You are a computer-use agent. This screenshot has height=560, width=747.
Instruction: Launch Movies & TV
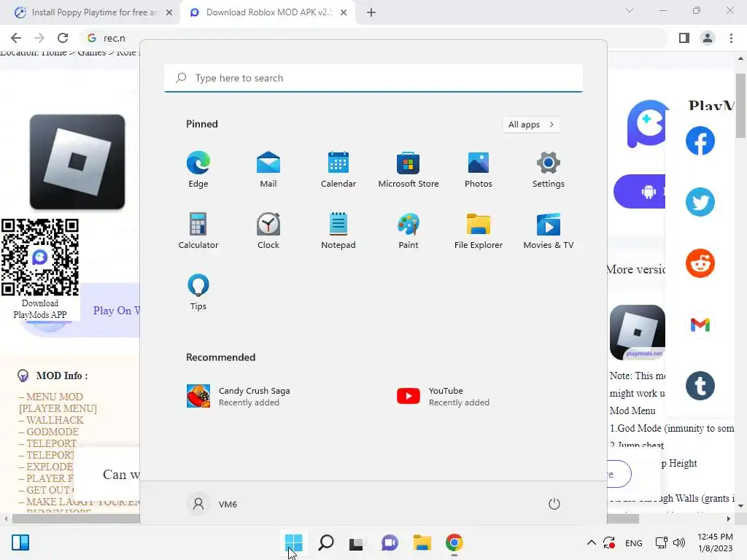549,230
